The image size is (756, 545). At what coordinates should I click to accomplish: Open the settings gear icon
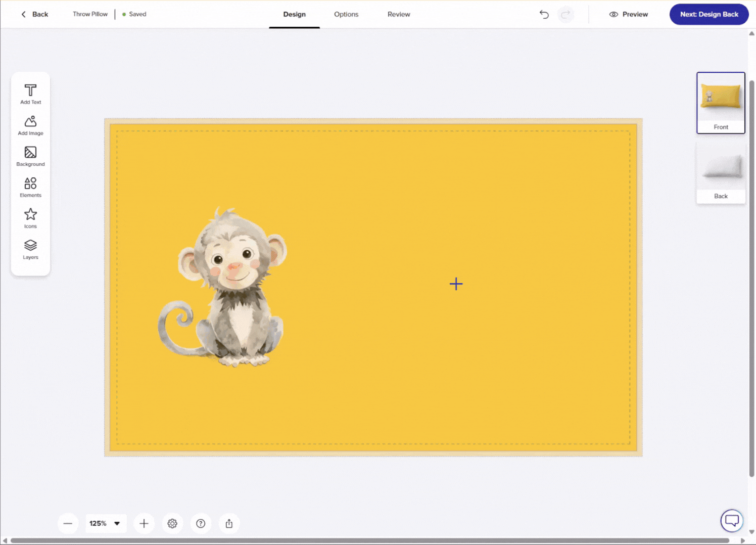(172, 523)
